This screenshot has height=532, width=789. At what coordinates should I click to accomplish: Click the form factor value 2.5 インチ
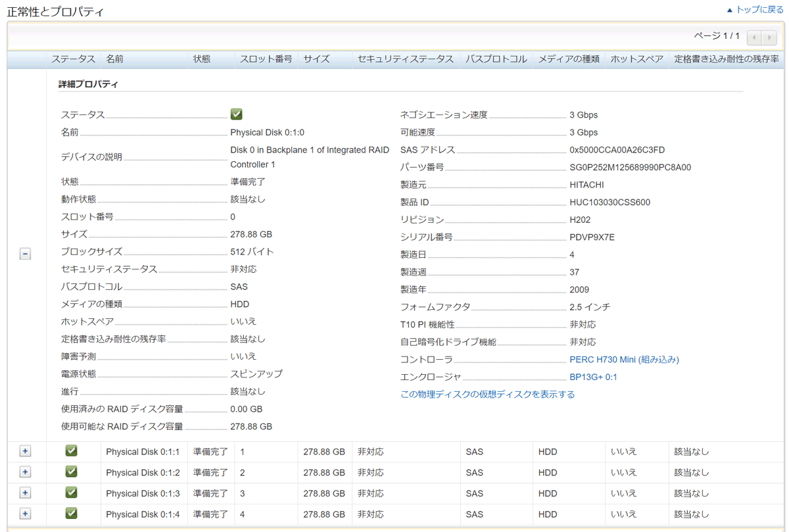point(590,307)
